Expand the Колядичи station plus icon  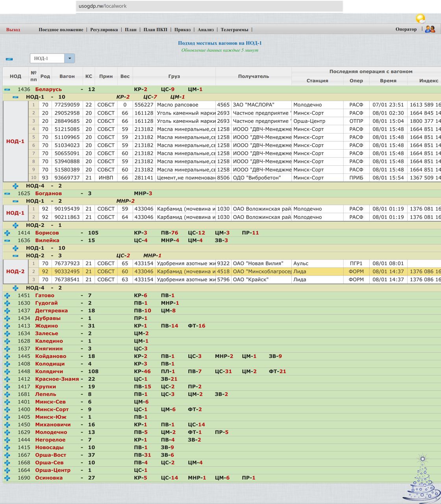(7, 371)
